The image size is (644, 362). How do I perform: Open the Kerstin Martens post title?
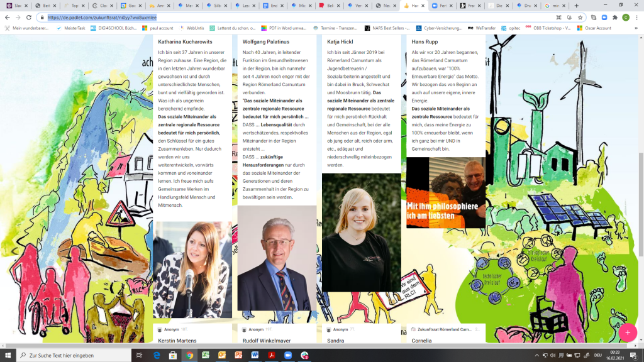point(177,341)
